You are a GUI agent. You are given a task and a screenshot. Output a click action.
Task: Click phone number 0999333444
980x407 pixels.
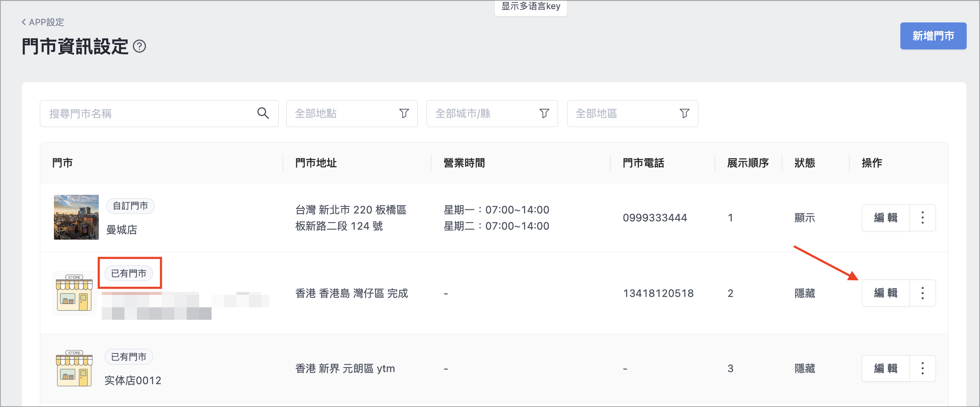click(x=655, y=218)
